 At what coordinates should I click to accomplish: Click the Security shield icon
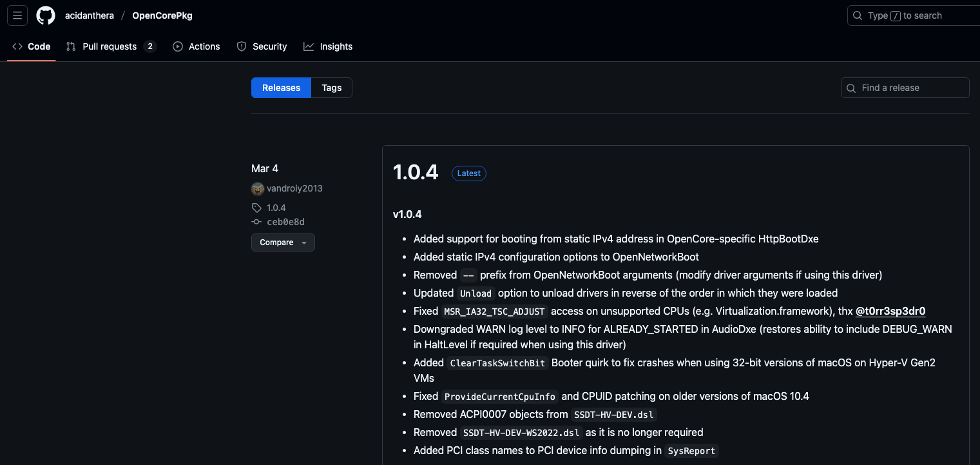pos(242,46)
